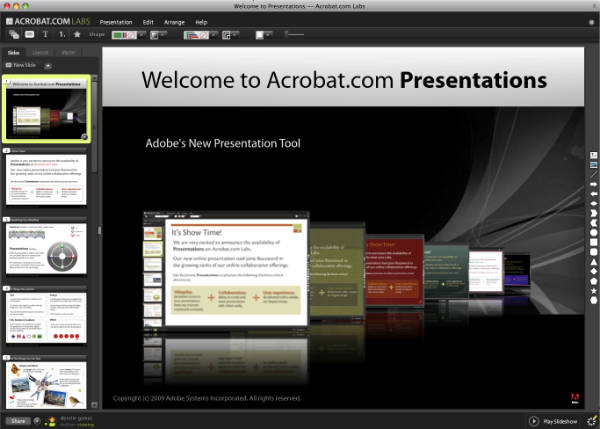Open the New Slide dropdown arrow
Image resolution: width=600 pixels, height=429 pixels.
[48, 66]
